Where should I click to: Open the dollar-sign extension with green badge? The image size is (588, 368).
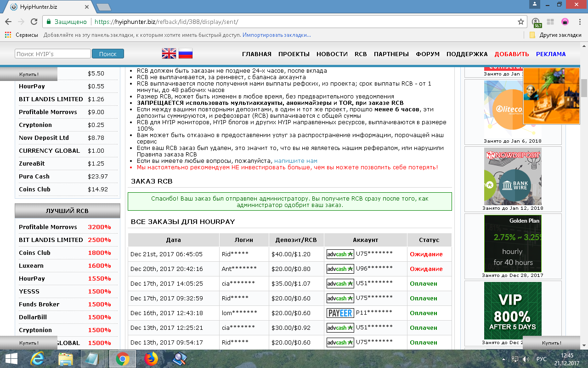(536, 22)
